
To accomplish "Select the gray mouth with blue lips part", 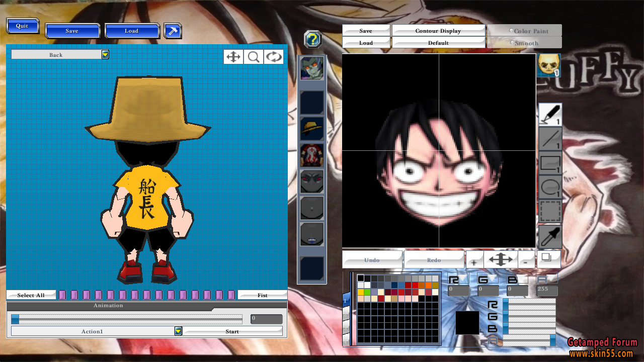I will click(x=312, y=234).
